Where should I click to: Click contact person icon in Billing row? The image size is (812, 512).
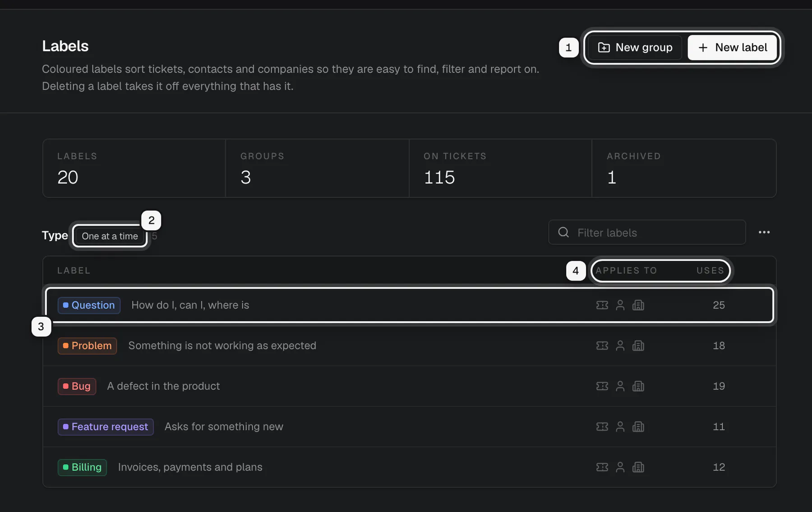tap(620, 467)
